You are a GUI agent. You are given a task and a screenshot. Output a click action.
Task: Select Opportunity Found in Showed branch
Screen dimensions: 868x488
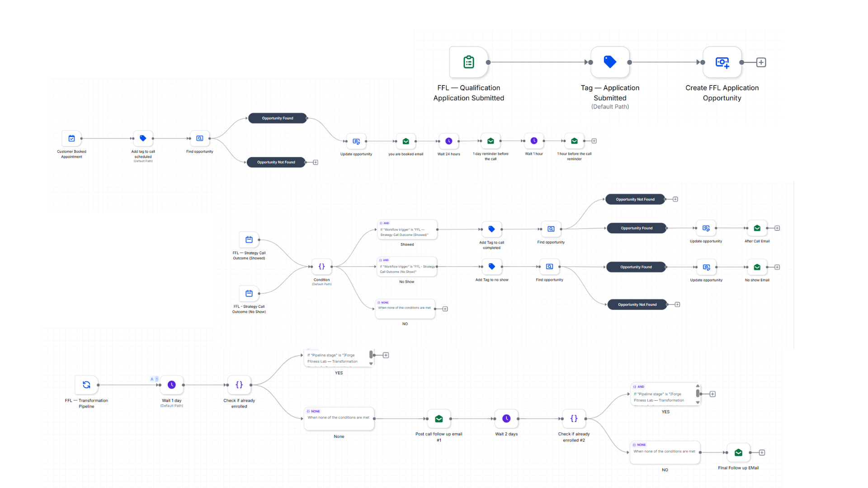[x=637, y=228]
